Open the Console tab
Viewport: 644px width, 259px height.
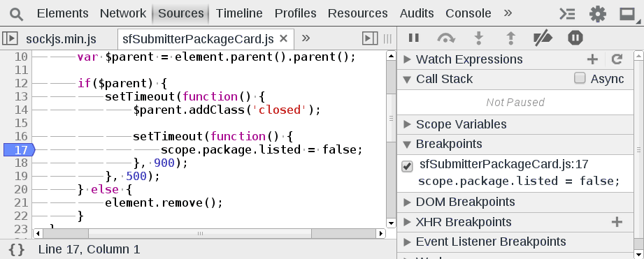point(468,13)
